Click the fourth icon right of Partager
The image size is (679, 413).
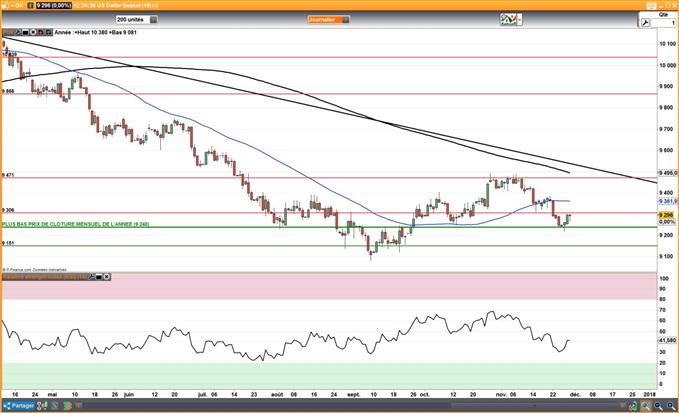point(79,406)
